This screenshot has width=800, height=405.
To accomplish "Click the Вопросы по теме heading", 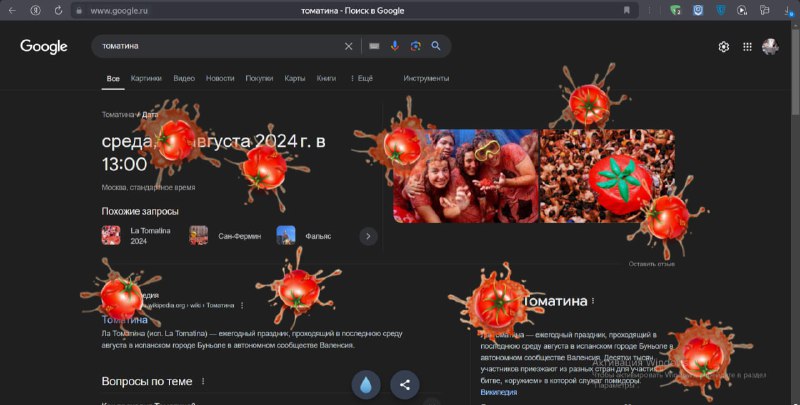I will pos(147,382).
